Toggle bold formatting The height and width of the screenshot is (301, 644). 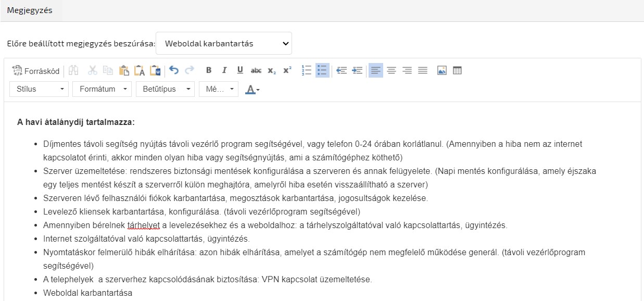pyautogui.click(x=209, y=70)
